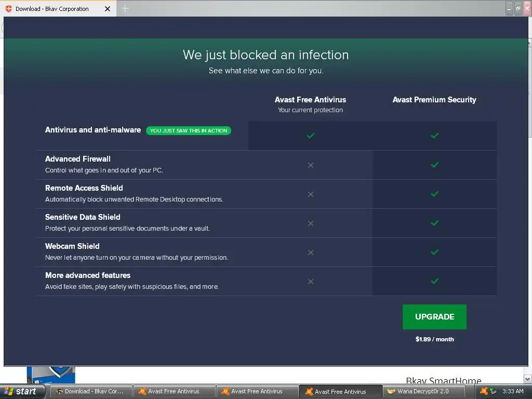Click Premium checkmark in More advanced features row
The image size is (532, 399).
(x=435, y=281)
